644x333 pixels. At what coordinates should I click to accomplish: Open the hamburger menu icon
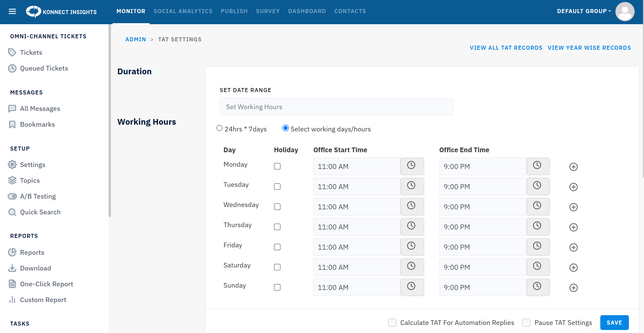point(12,12)
